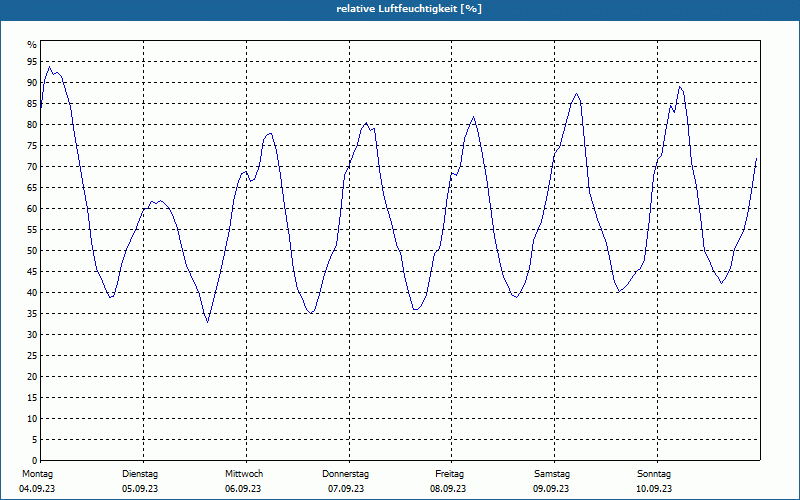Click the y-axis value '15'
Screen dimensions: 800x500
click(x=32, y=397)
